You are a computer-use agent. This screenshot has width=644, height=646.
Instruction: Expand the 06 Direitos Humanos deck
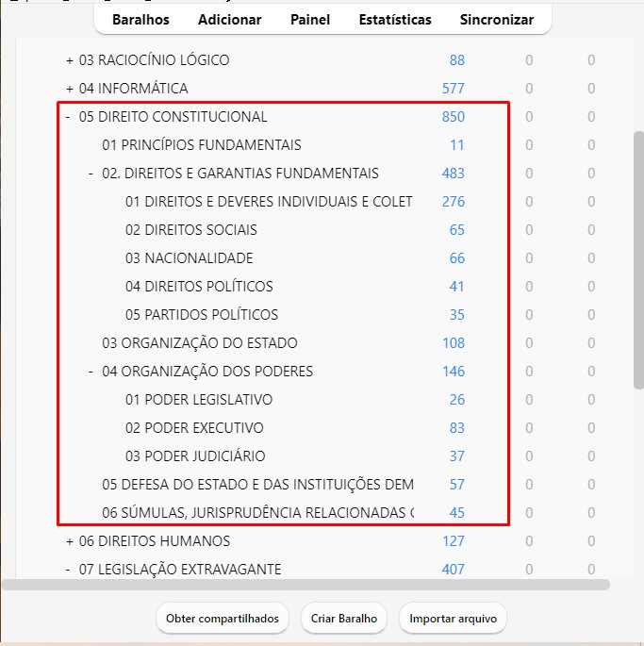[69, 541]
